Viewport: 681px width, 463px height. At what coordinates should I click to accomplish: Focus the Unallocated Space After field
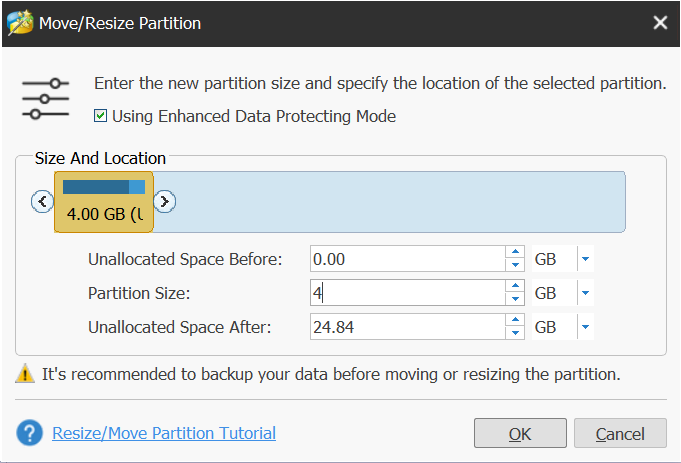tap(405, 327)
